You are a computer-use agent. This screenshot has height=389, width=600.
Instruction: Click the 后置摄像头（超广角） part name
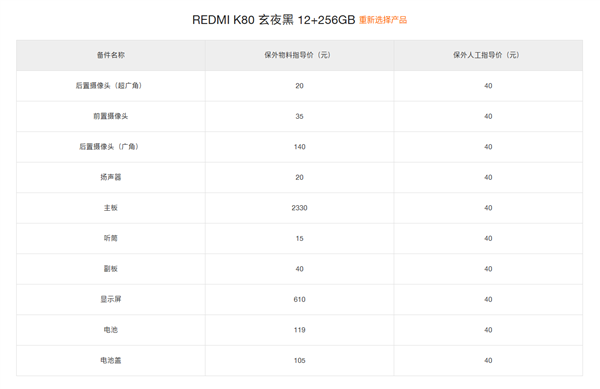coord(109,86)
